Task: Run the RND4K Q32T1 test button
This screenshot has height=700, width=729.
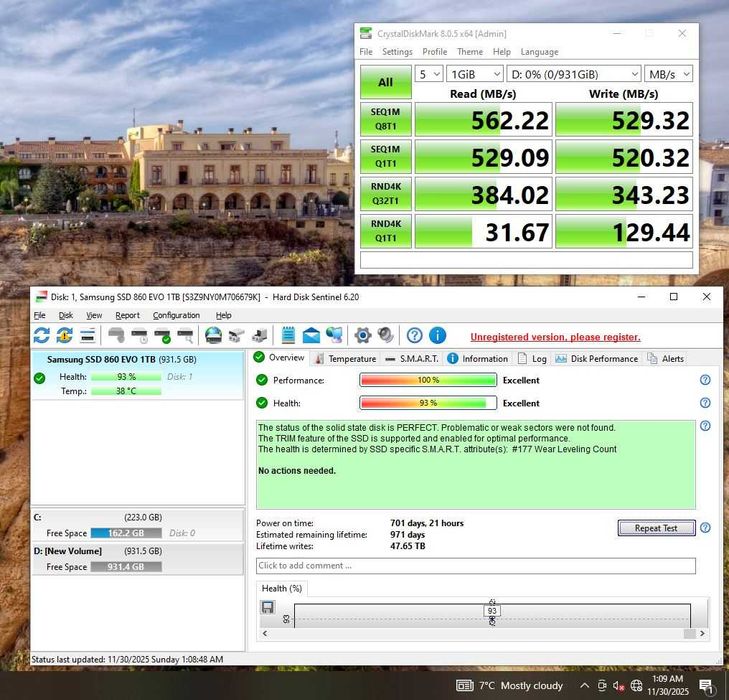Action: click(x=385, y=193)
